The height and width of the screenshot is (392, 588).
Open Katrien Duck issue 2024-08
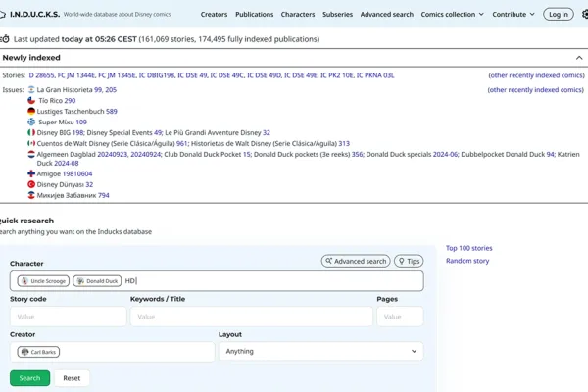click(x=67, y=164)
